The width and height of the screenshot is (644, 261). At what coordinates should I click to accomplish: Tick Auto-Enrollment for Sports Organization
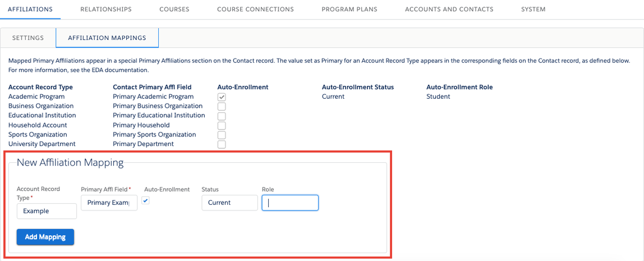pyautogui.click(x=222, y=135)
